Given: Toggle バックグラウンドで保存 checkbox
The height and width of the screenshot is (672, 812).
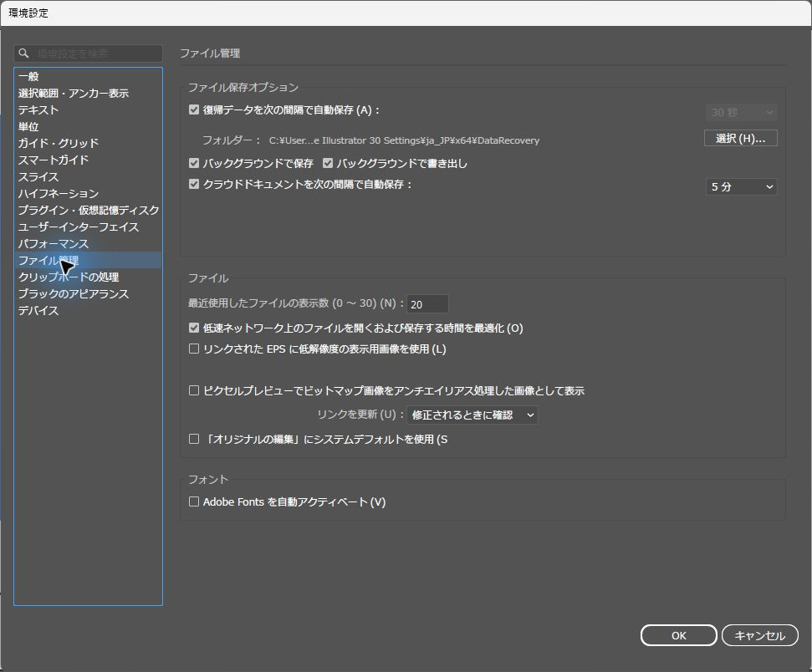Looking at the screenshot, I should click(x=194, y=163).
